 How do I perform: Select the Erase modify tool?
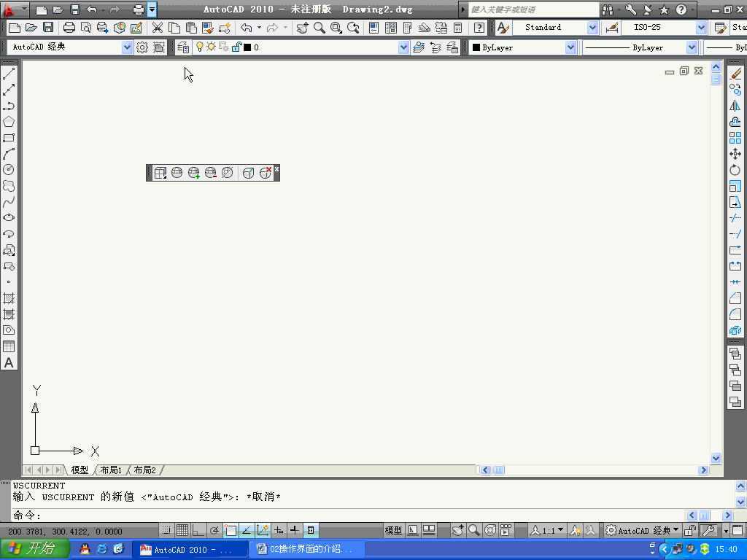735,74
